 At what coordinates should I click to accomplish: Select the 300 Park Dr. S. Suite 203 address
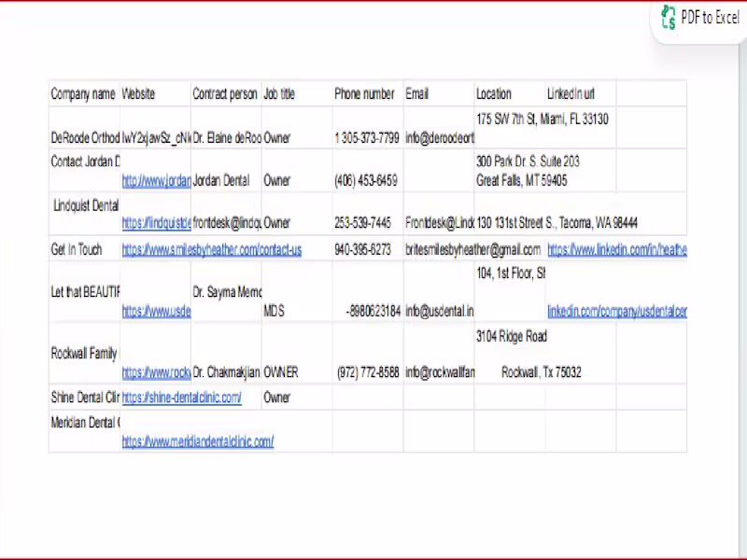[528, 161]
